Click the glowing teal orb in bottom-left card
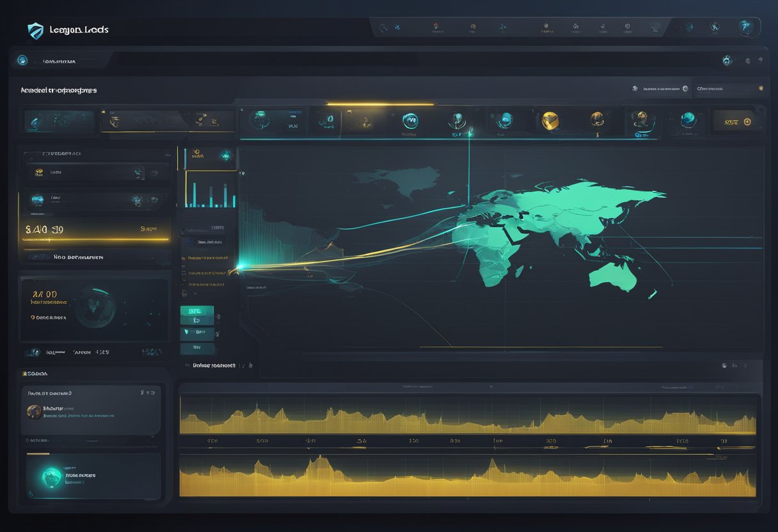This screenshot has width=778, height=532. [x=52, y=476]
